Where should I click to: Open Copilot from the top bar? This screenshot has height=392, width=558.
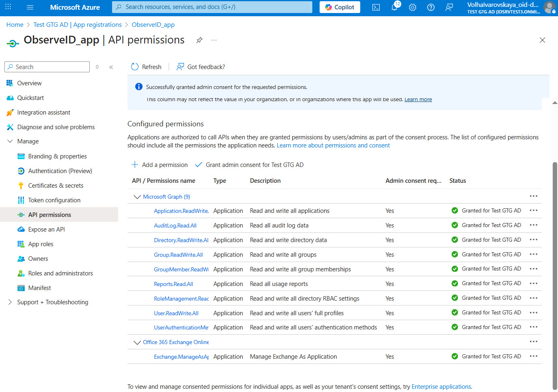340,7
